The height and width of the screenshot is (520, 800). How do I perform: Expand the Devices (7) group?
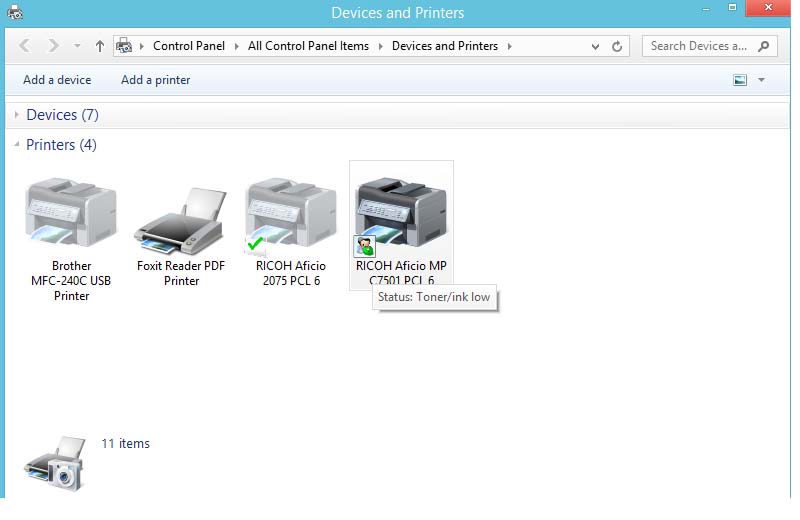click(x=17, y=115)
